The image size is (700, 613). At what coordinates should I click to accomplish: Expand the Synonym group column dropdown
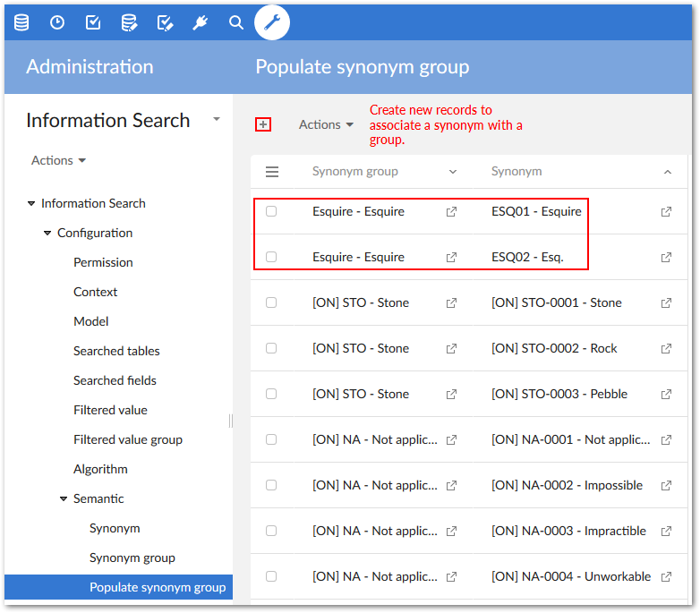452,172
